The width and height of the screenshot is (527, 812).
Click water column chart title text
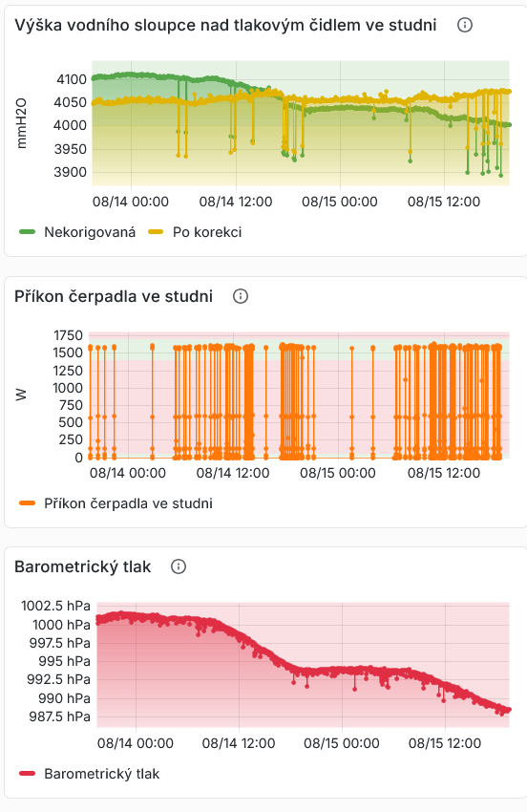tap(225, 25)
